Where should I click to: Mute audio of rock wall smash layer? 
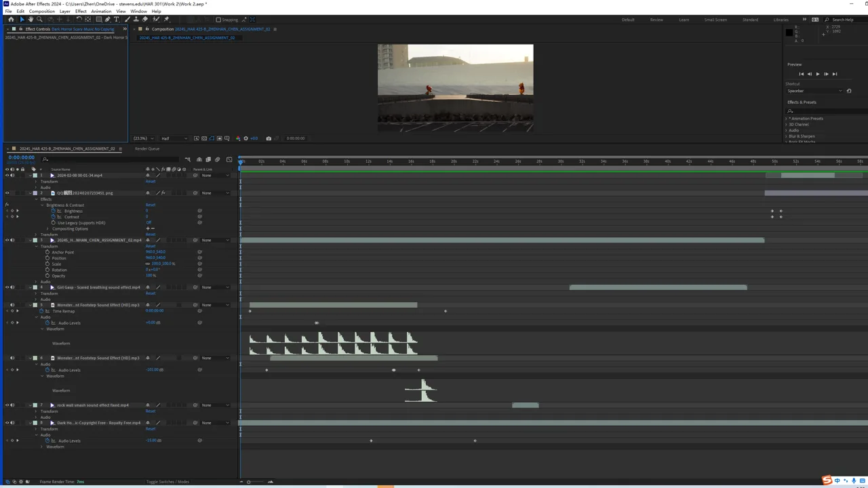12,405
